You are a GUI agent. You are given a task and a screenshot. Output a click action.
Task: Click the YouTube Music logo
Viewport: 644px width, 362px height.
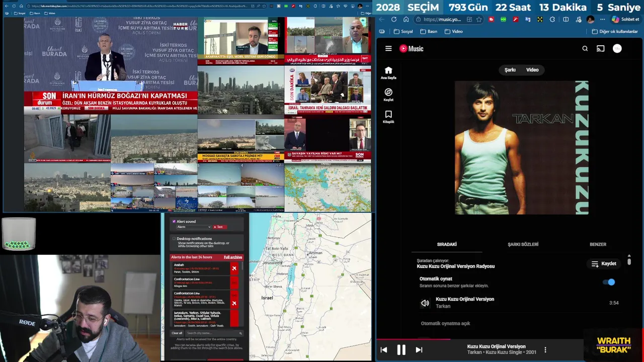pos(412,49)
